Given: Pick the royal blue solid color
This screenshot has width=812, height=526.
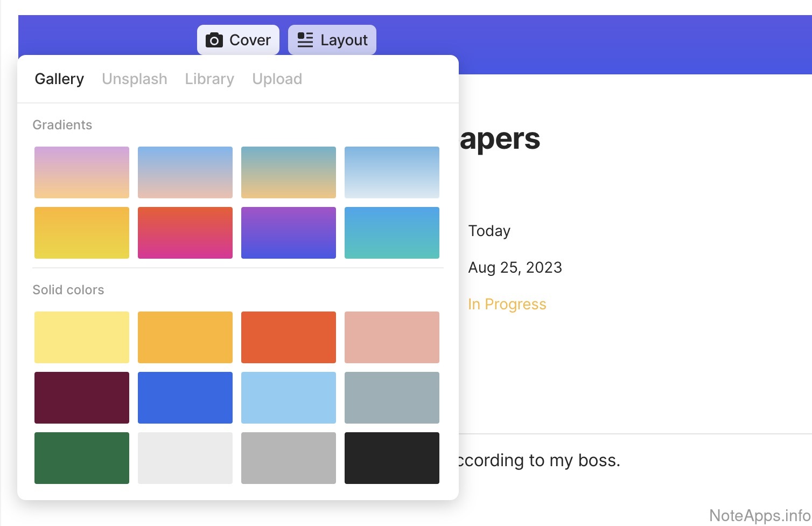Looking at the screenshot, I should pos(185,398).
